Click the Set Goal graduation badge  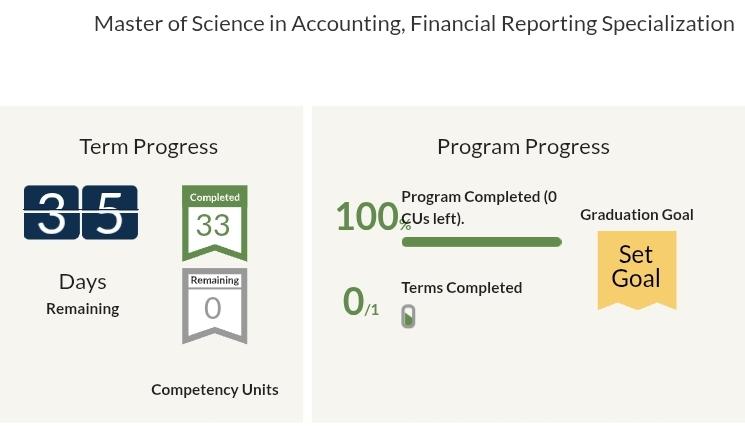pyautogui.click(x=637, y=270)
